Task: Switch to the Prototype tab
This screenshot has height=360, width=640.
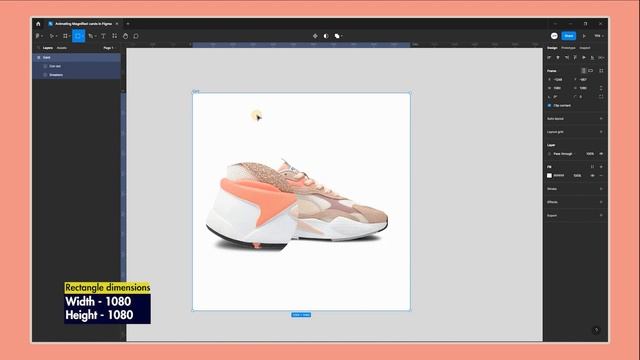Action: pyautogui.click(x=568, y=48)
